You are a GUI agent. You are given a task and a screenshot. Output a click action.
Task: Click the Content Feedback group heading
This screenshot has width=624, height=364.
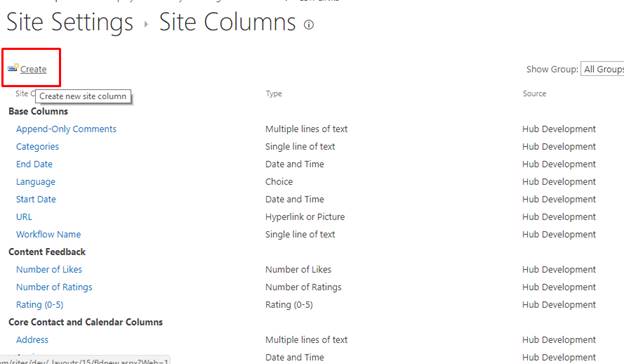click(x=47, y=252)
